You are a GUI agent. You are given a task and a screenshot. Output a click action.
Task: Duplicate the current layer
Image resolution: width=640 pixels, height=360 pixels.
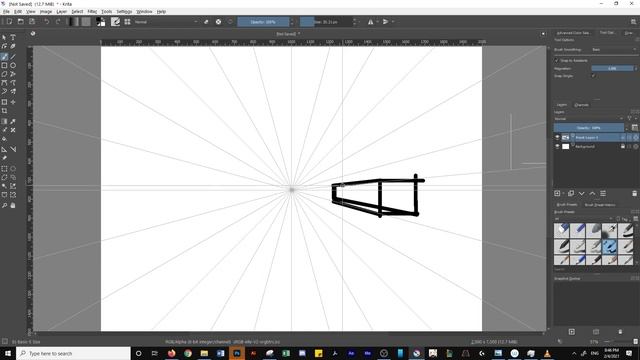(x=571, y=193)
